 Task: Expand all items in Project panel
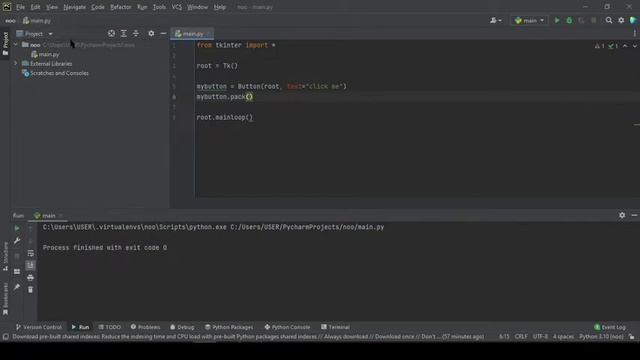[x=124, y=33]
